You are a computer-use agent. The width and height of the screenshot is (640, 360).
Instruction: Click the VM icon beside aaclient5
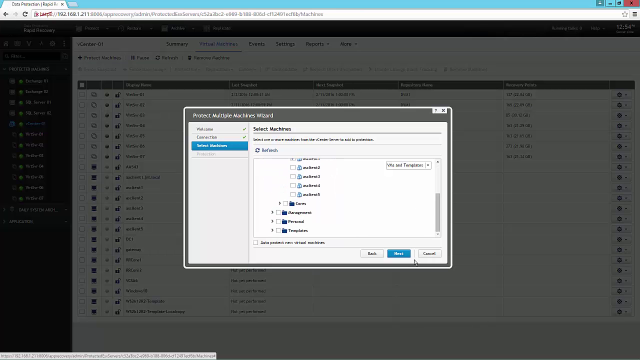tap(299, 195)
